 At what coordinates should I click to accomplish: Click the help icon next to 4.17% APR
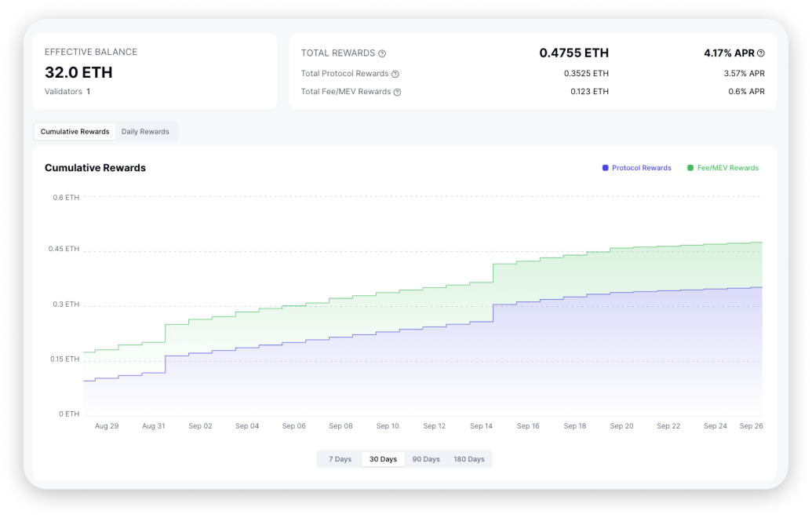click(x=760, y=53)
